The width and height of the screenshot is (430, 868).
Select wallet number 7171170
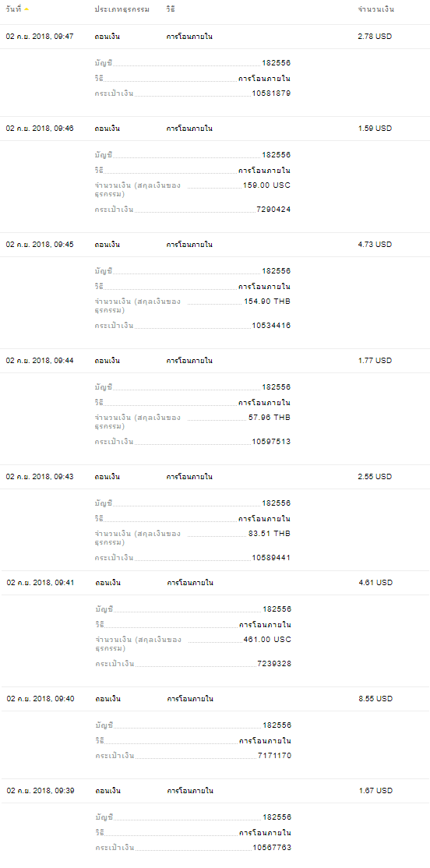(x=274, y=756)
